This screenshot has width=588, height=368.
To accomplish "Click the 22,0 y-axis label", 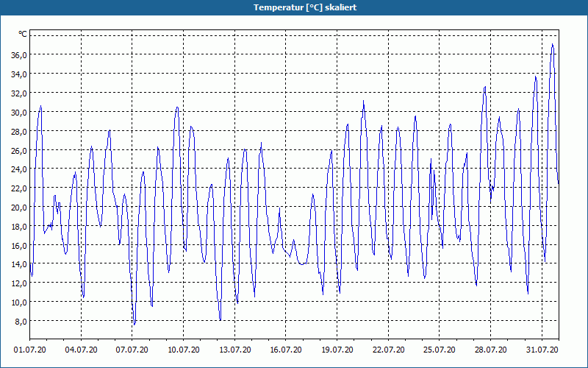I will (18, 188).
